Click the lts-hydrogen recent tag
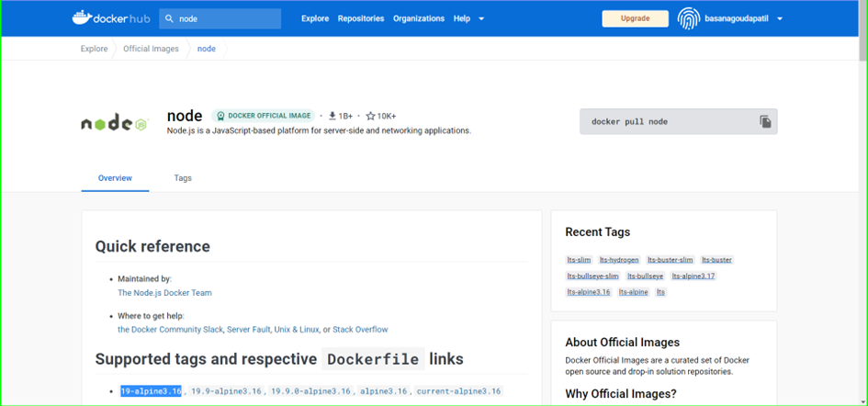Image resolution: width=868 pixels, height=406 pixels. pos(619,259)
